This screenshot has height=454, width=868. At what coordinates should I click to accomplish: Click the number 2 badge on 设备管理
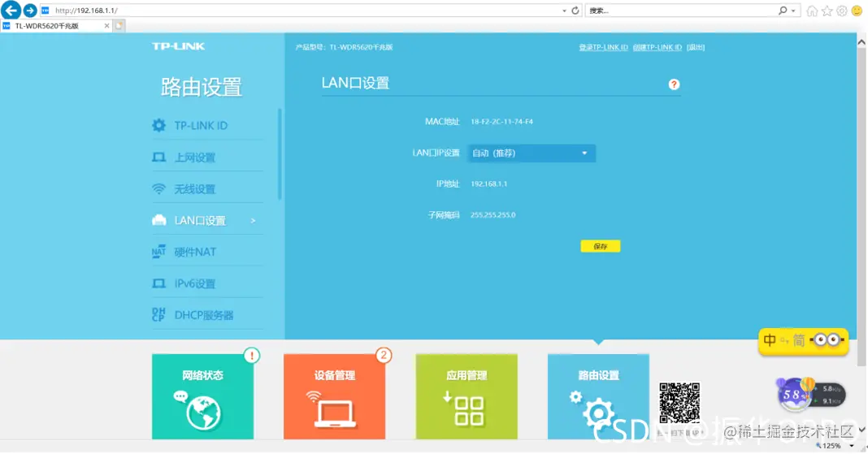(x=383, y=356)
